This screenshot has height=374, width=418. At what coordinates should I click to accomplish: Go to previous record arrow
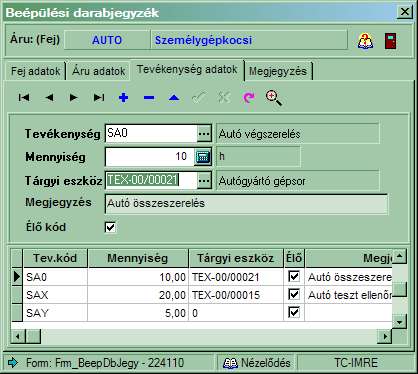point(49,98)
